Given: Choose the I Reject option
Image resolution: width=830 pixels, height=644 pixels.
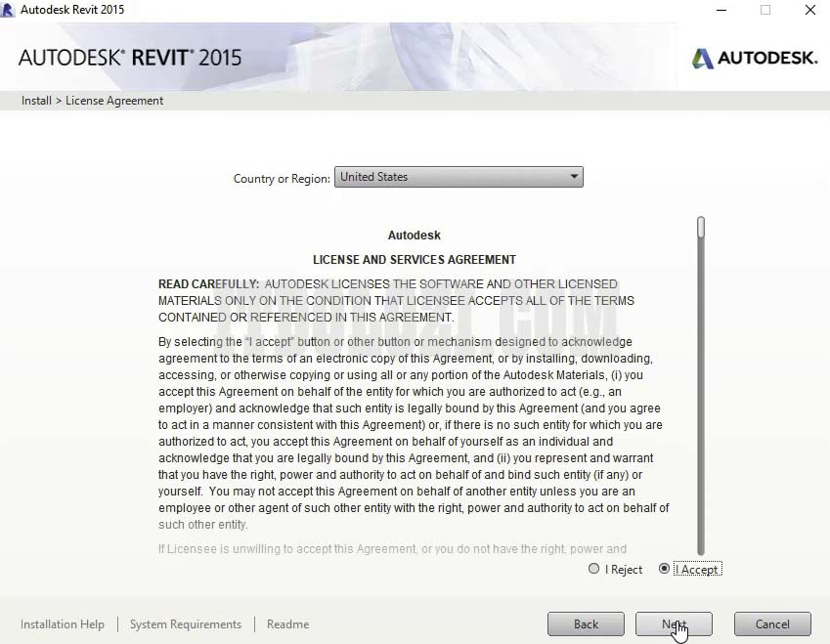Looking at the screenshot, I should [x=593, y=569].
